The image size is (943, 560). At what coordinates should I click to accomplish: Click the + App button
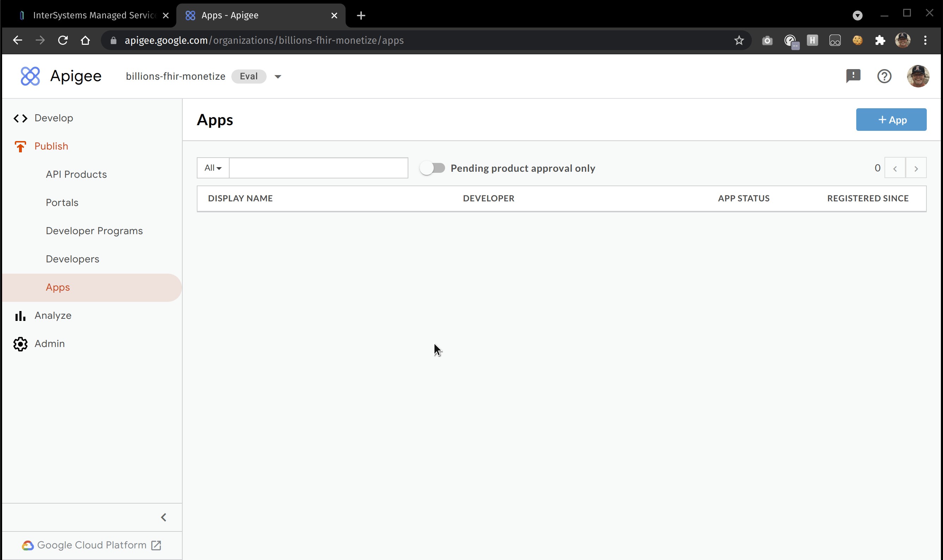point(891,120)
